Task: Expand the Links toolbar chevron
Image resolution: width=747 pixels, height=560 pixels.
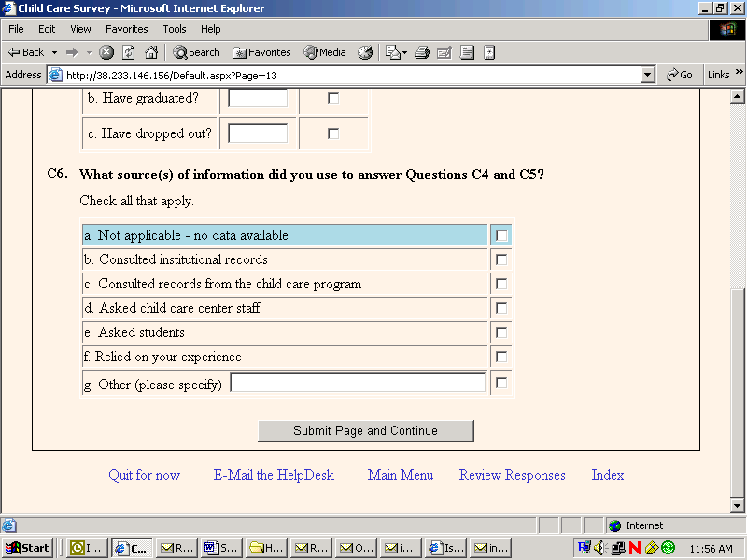Action: pos(739,72)
